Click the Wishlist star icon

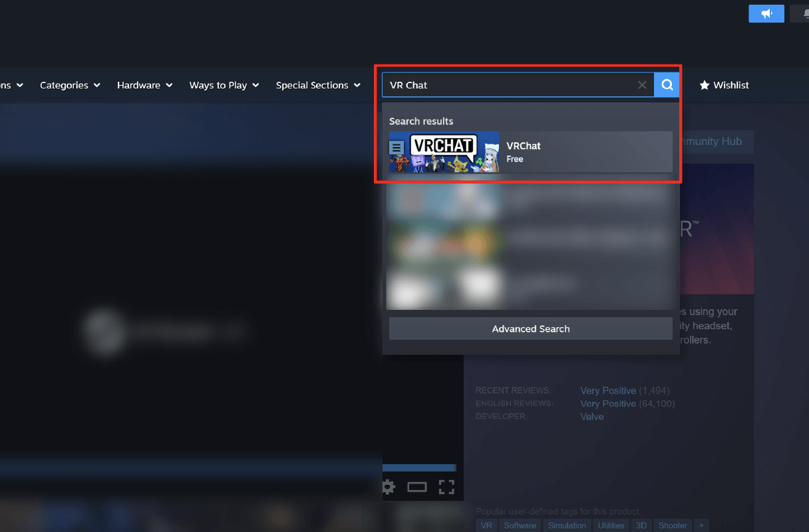705,85
